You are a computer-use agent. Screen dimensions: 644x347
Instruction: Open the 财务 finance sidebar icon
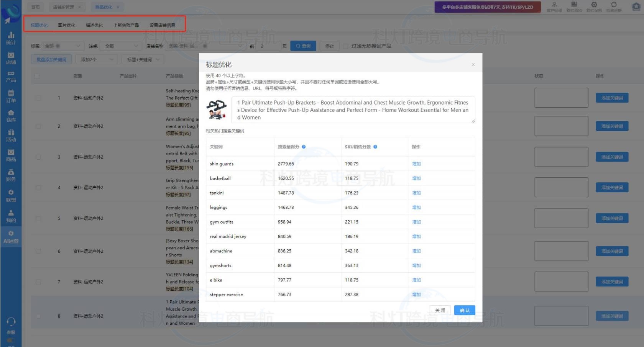tap(11, 175)
